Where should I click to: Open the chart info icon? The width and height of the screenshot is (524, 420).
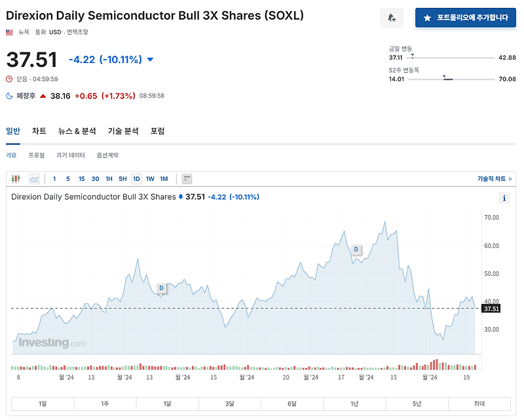pos(504,197)
